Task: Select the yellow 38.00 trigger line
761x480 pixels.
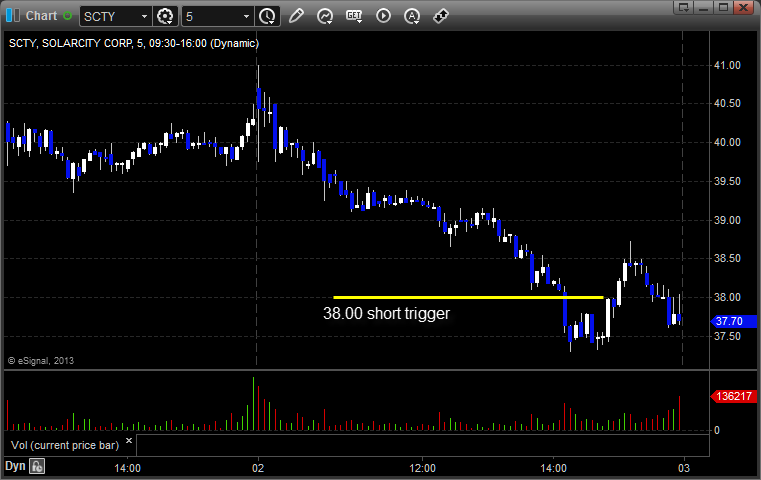Action: click(468, 298)
